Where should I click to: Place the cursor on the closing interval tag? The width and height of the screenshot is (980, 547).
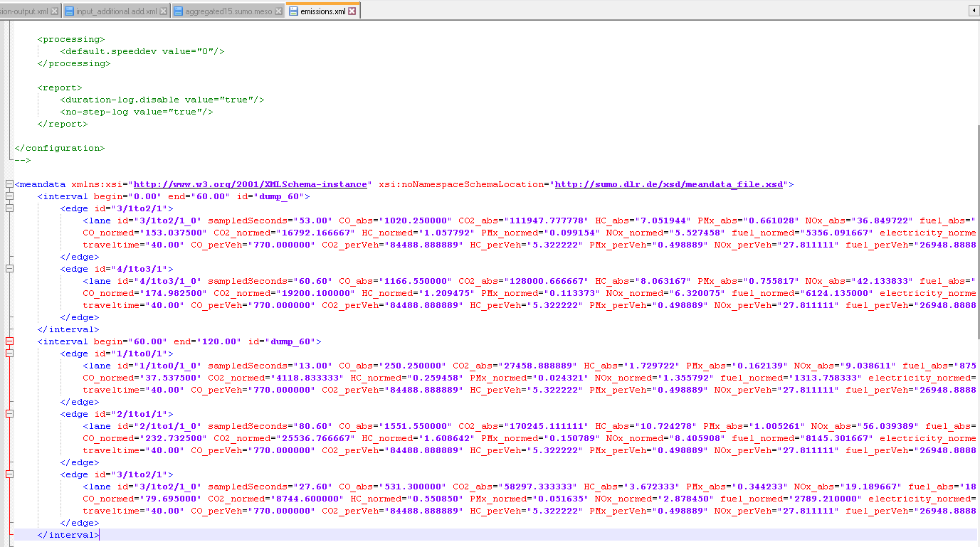(68, 534)
